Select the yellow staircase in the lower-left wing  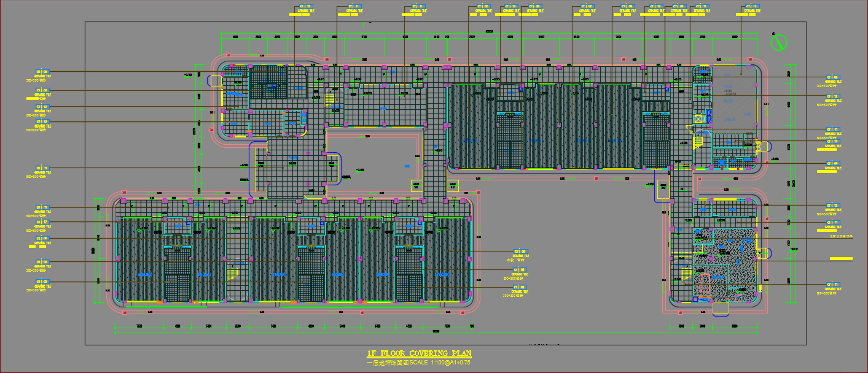(233, 272)
